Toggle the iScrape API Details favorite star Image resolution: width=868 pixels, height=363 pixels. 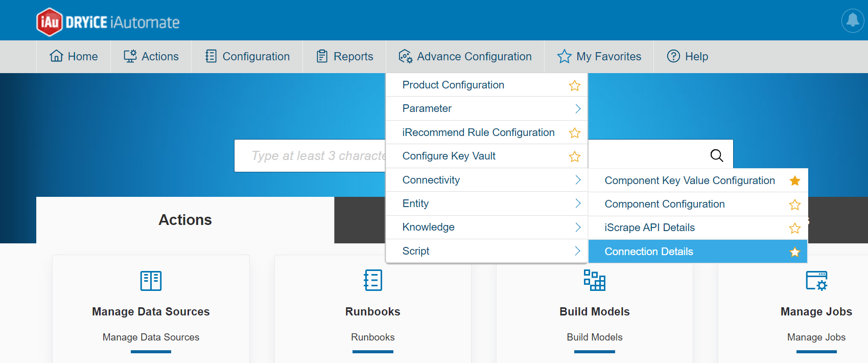795,228
